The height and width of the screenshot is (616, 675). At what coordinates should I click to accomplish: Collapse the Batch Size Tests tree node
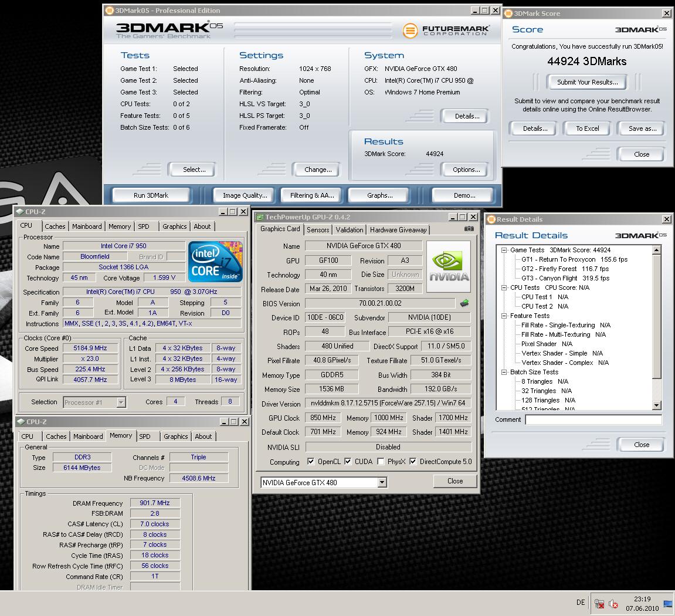(504, 372)
